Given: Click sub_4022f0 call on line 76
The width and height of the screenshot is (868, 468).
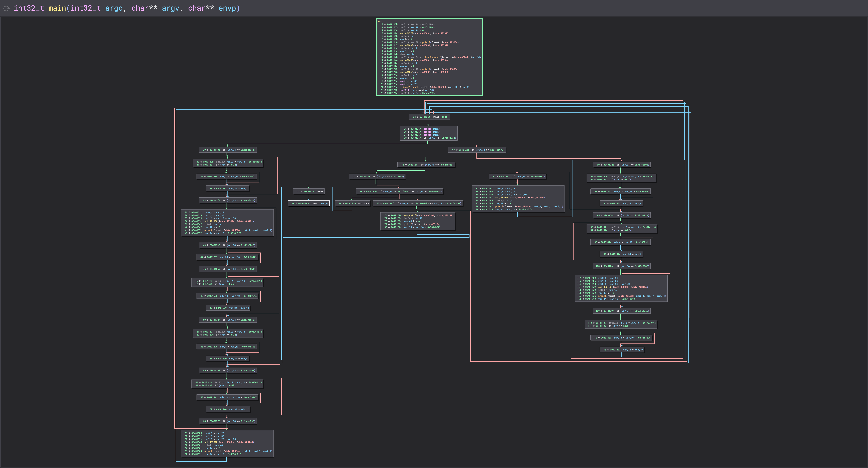Looking at the screenshot, I should click(411, 215).
